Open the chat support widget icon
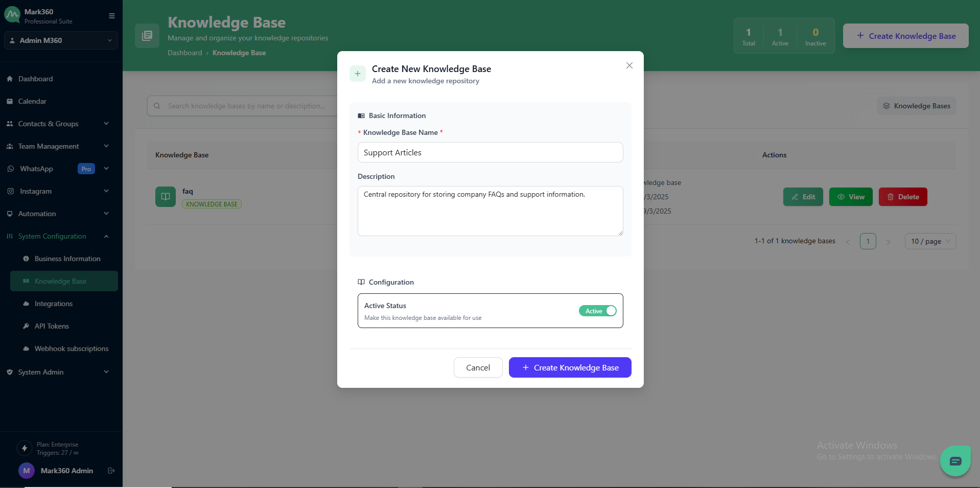This screenshot has width=980, height=488. (955, 461)
